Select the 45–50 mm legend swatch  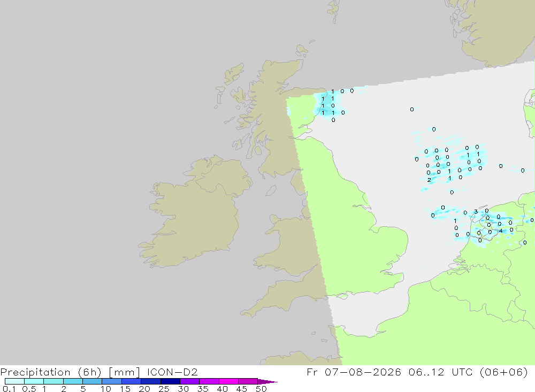(x=248, y=381)
